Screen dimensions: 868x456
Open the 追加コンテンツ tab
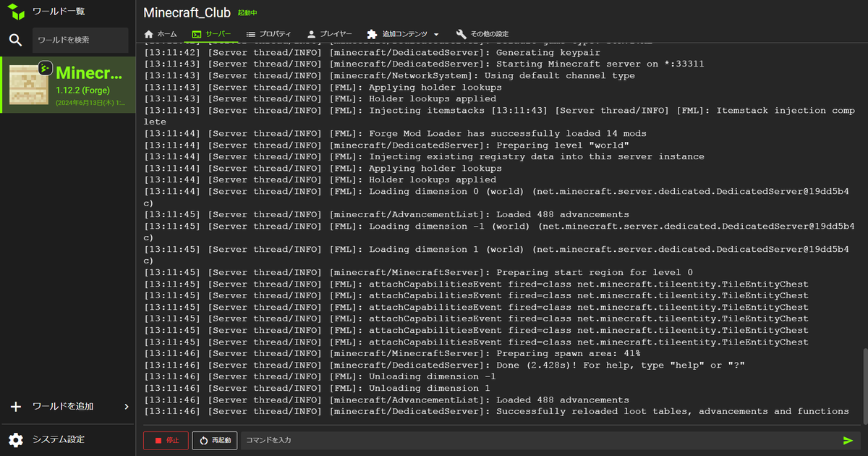[x=404, y=34]
